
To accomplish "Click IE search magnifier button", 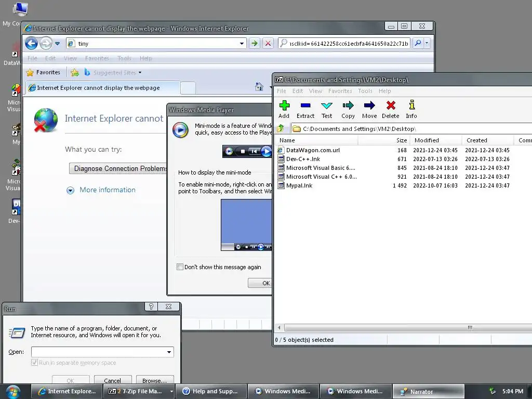I will click(x=418, y=43).
